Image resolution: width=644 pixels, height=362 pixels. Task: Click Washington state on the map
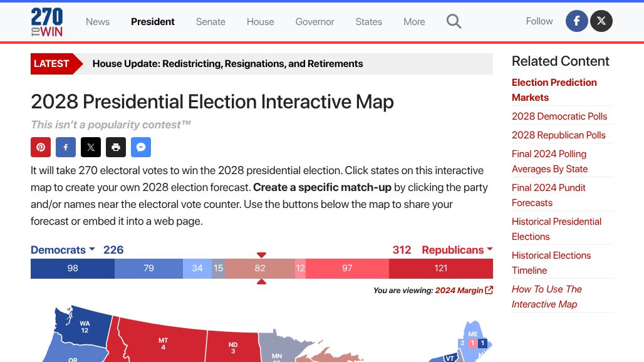85,327
